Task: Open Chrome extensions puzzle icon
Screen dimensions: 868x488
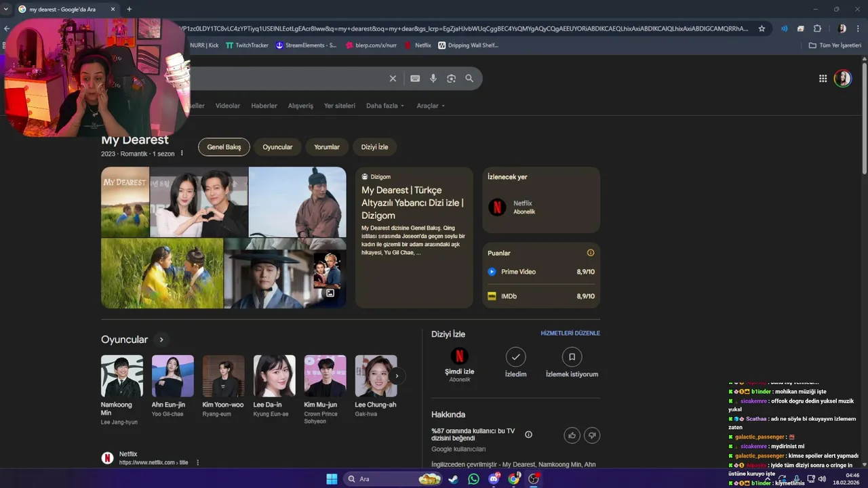Action: (817, 28)
